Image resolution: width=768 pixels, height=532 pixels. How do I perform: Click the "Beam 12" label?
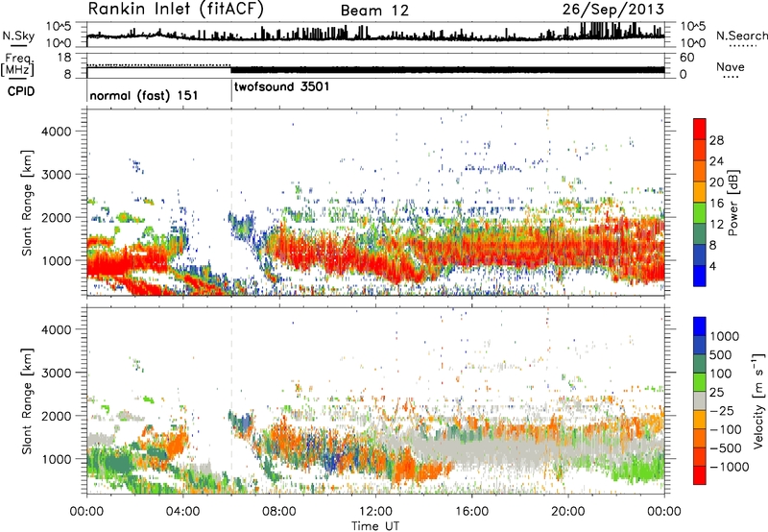(x=374, y=11)
